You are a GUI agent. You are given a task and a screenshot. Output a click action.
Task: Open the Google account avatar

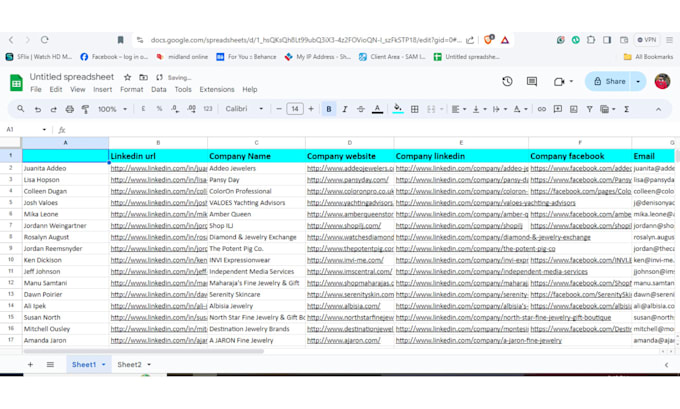(662, 81)
